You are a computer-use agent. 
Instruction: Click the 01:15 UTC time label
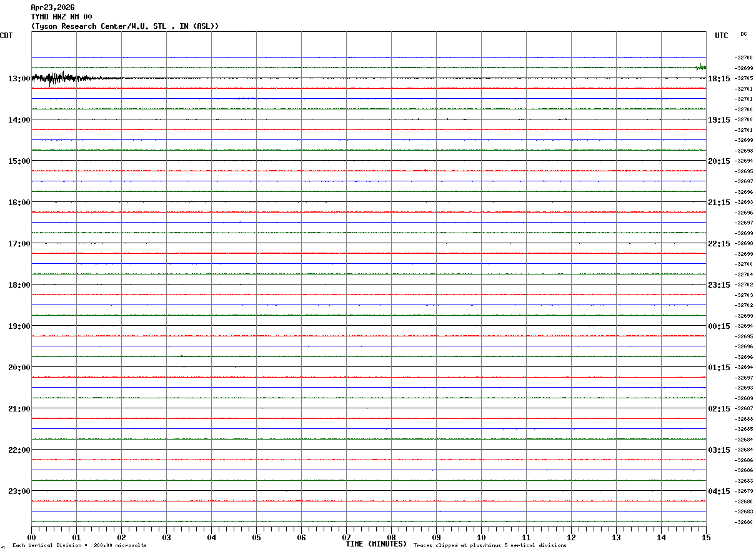point(719,368)
